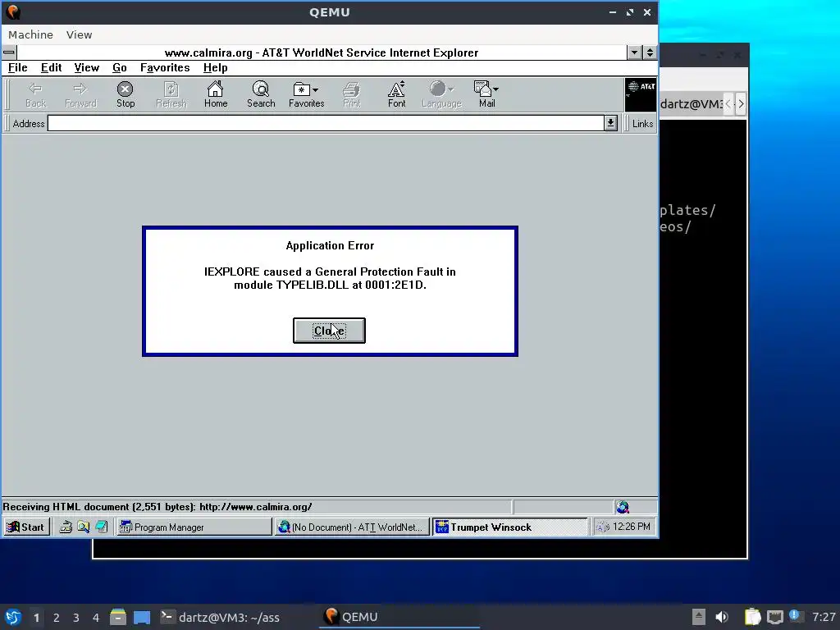Click the host panel clock 7:27

tap(824, 617)
